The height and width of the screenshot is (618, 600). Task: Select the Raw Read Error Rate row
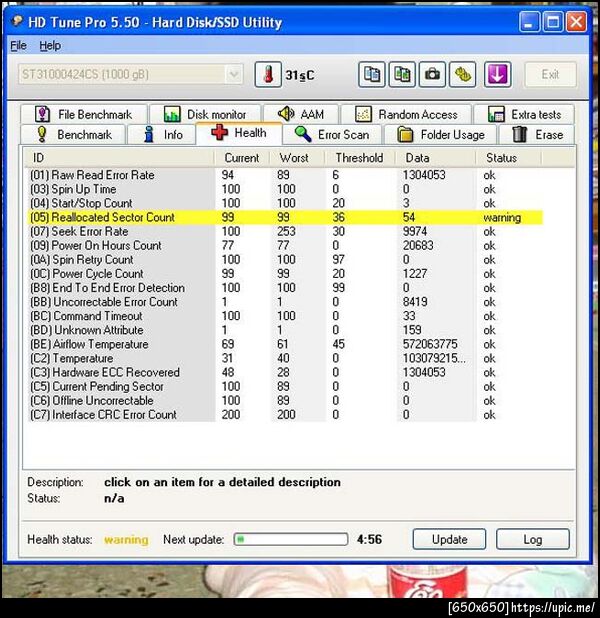coord(285,175)
